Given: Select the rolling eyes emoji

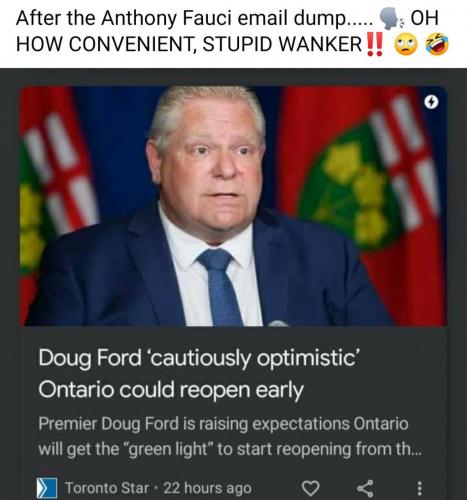Looking at the screenshot, I should (406, 44).
